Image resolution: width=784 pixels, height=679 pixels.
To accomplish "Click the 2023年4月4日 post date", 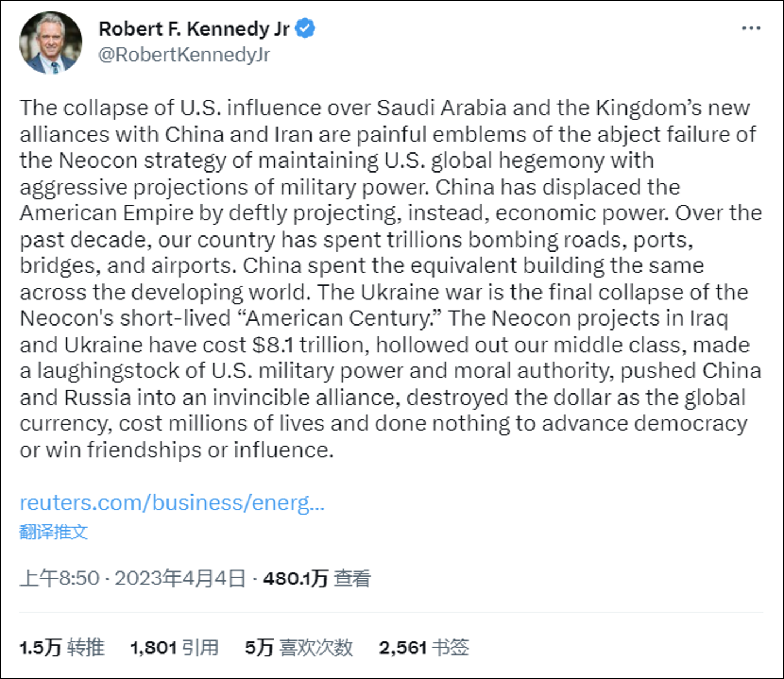I will (x=180, y=578).
